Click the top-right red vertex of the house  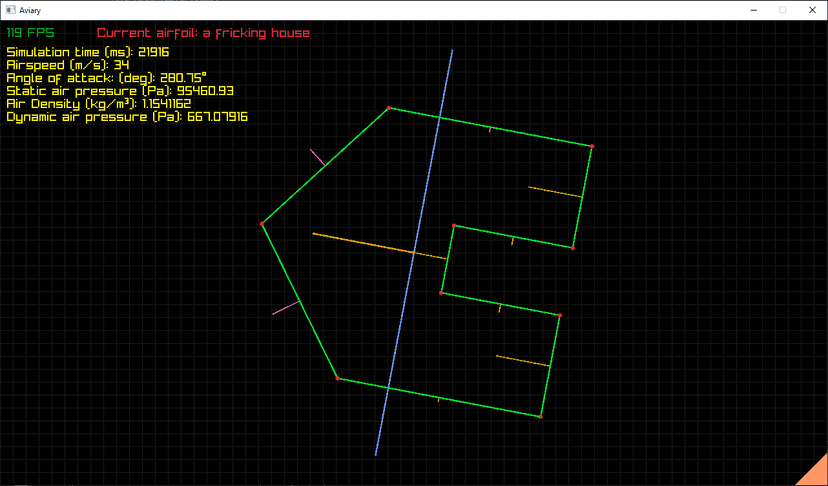592,146
